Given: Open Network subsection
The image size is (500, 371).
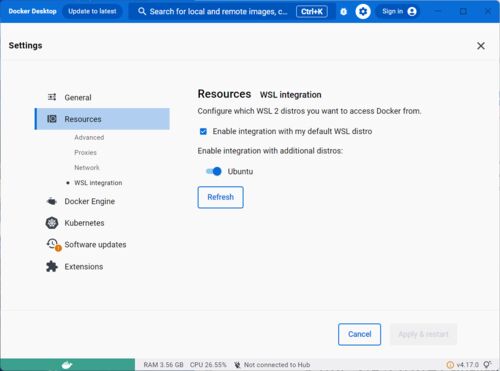Looking at the screenshot, I should click(x=87, y=167).
